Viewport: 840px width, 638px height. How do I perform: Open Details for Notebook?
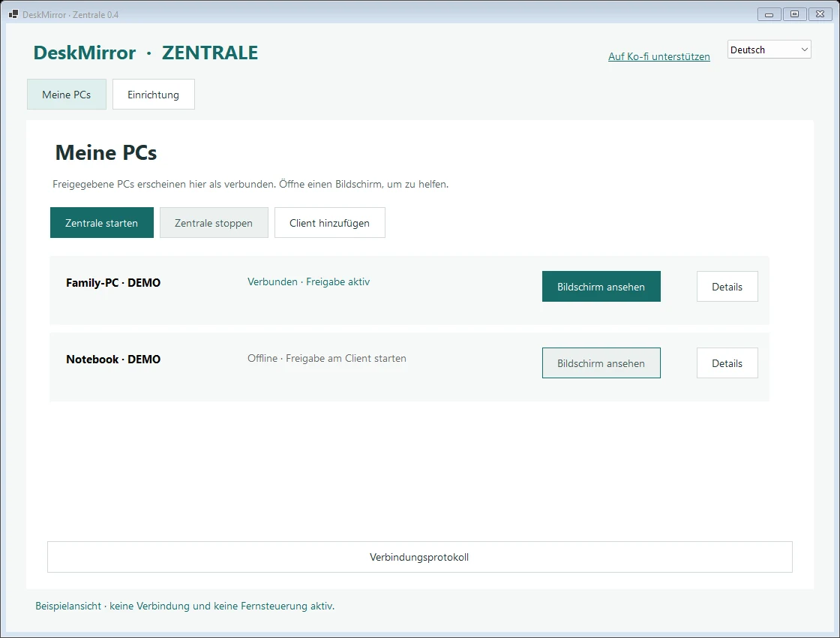click(x=727, y=363)
